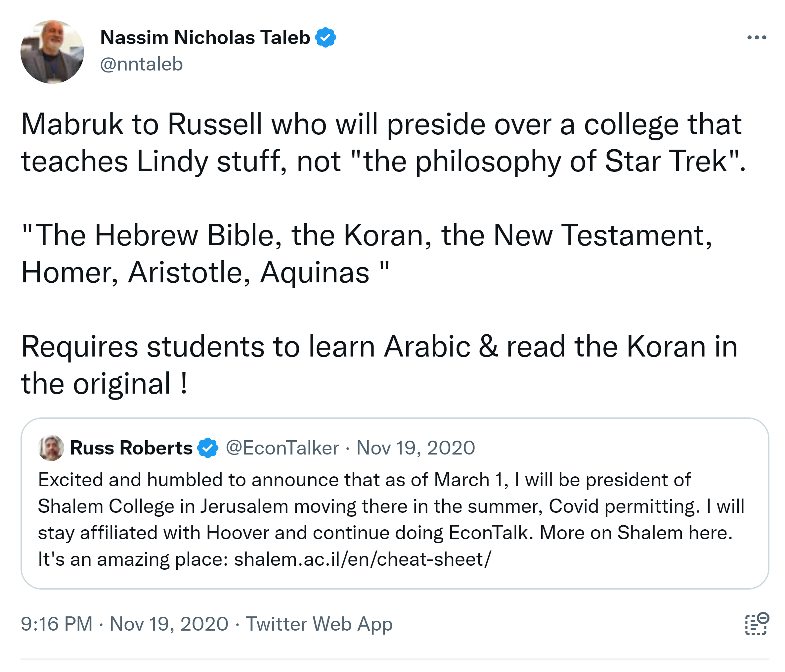
Task: Click the hidden replies icon at bottom right
Action: [x=756, y=623]
